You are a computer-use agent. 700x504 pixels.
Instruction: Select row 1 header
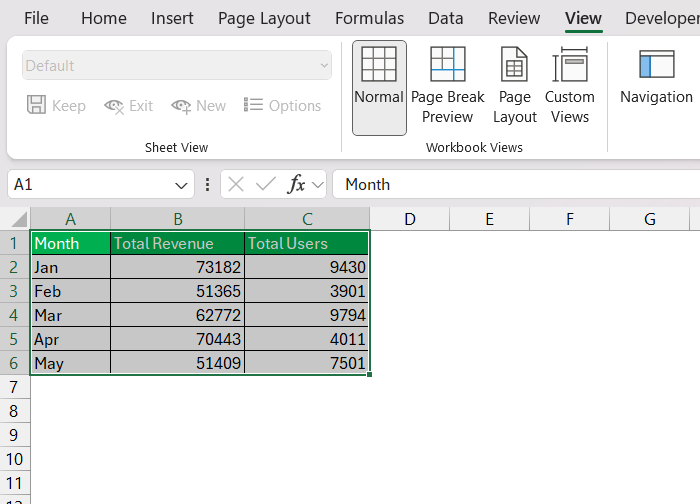(x=15, y=243)
